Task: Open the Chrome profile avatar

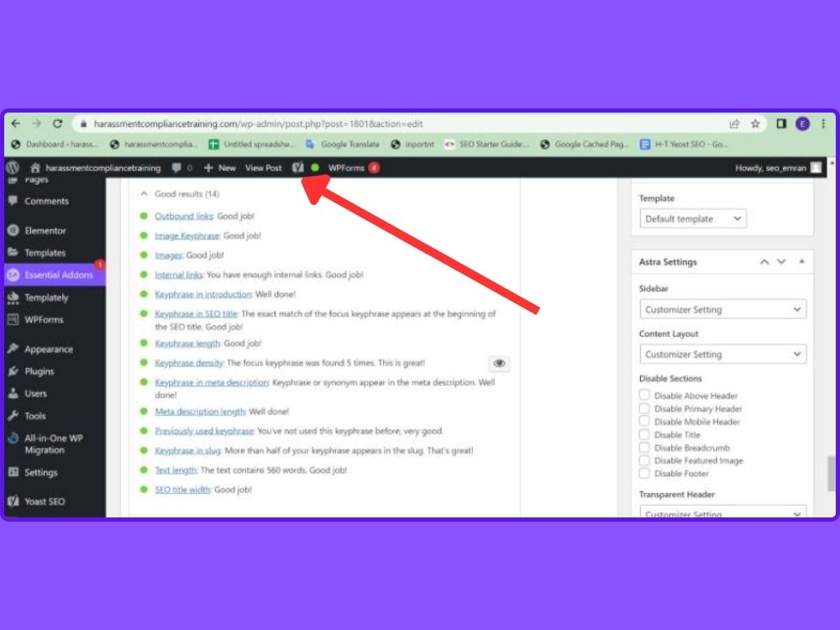Action: [x=802, y=123]
